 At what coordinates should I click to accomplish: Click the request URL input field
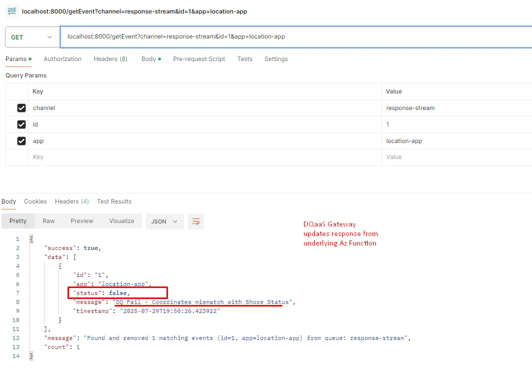tap(295, 36)
